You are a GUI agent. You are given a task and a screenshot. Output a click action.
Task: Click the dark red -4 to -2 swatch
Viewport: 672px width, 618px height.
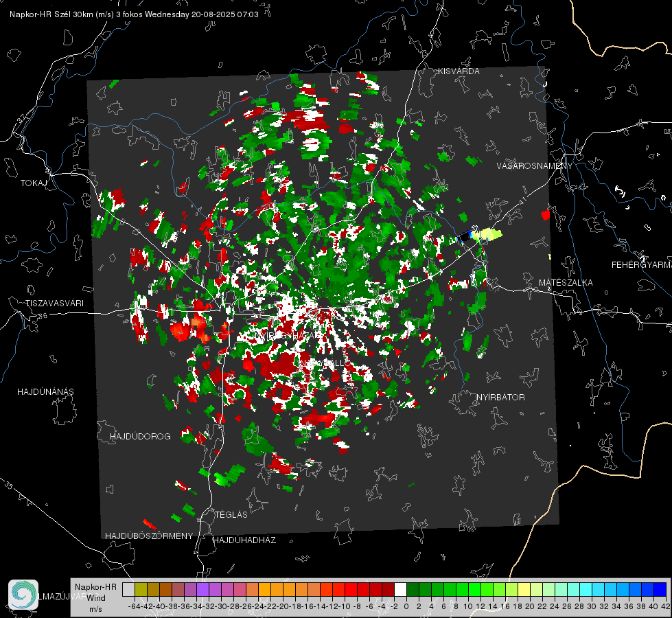[x=389, y=590]
